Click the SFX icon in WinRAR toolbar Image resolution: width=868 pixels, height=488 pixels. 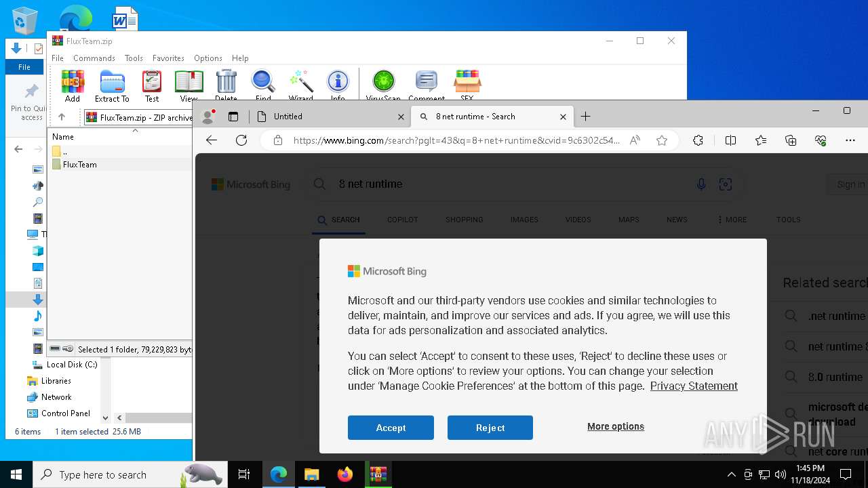(467, 85)
